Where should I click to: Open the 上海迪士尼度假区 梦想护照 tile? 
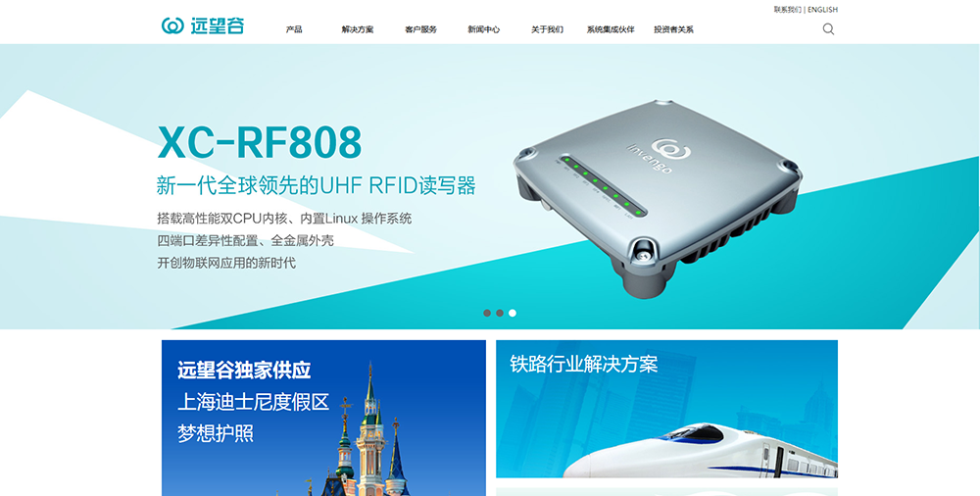point(323,418)
